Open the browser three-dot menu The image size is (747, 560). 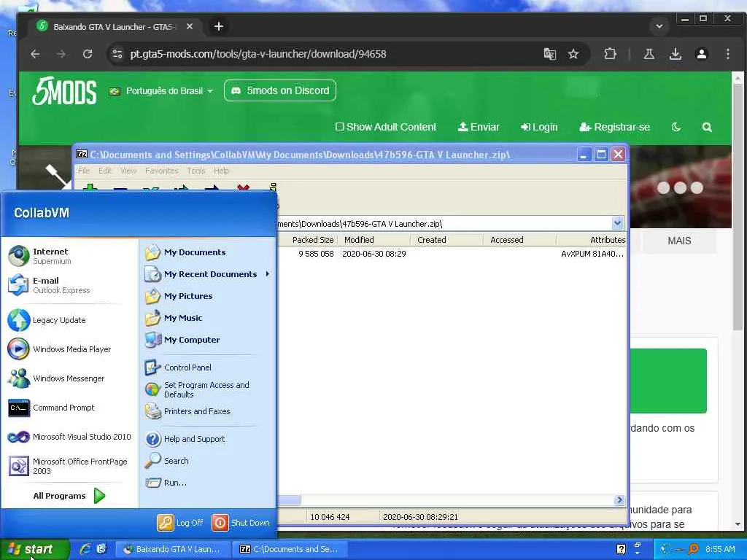click(727, 54)
